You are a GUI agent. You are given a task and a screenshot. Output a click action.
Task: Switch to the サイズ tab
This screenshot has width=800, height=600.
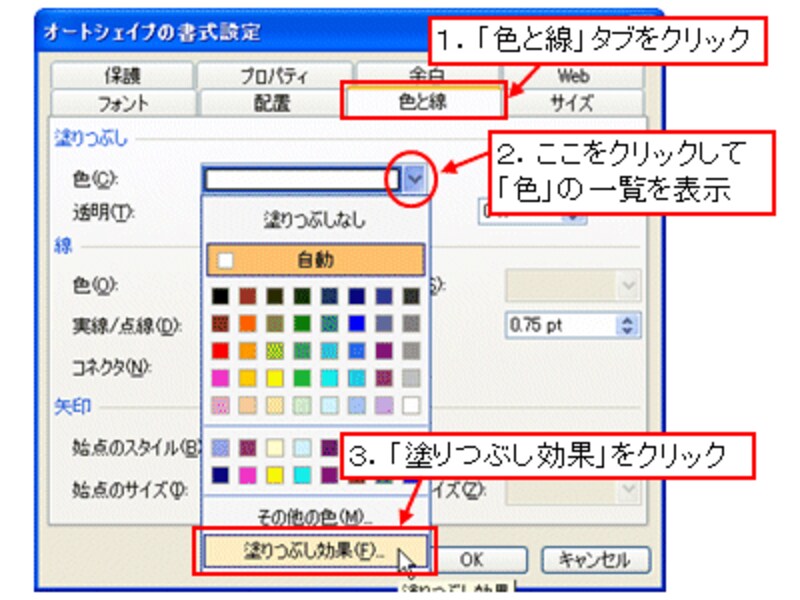[572, 104]
